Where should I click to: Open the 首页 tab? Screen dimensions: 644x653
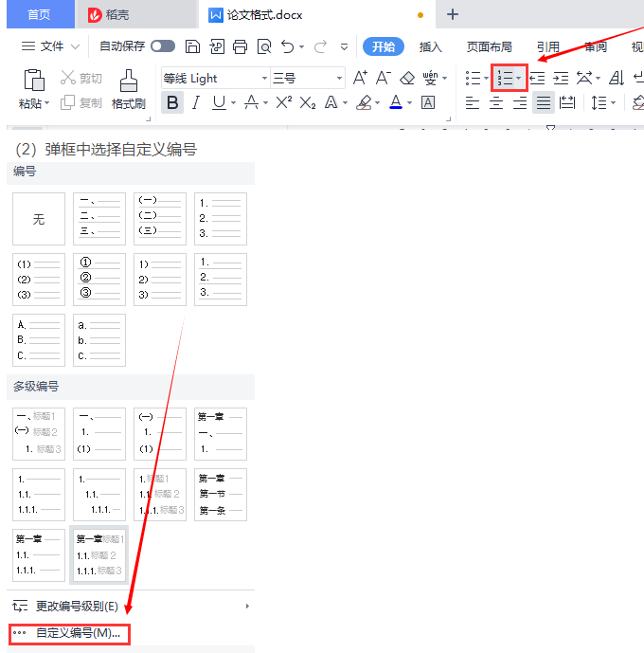pos(39,14)
